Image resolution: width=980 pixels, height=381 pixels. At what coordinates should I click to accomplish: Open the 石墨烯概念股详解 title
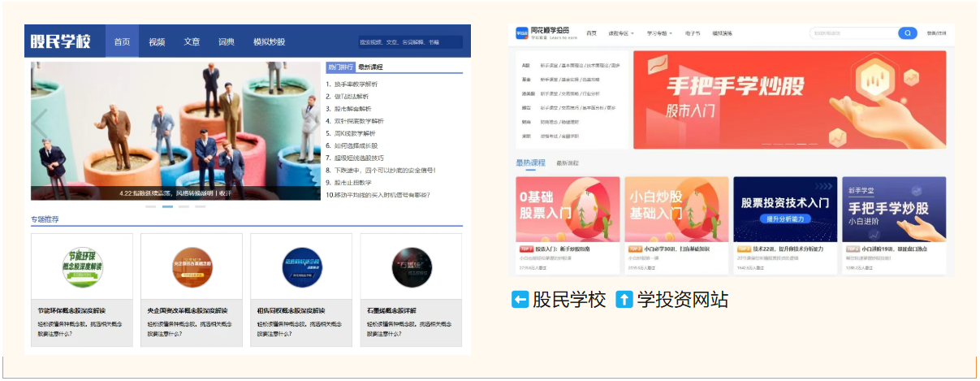[x=391, y=310]
